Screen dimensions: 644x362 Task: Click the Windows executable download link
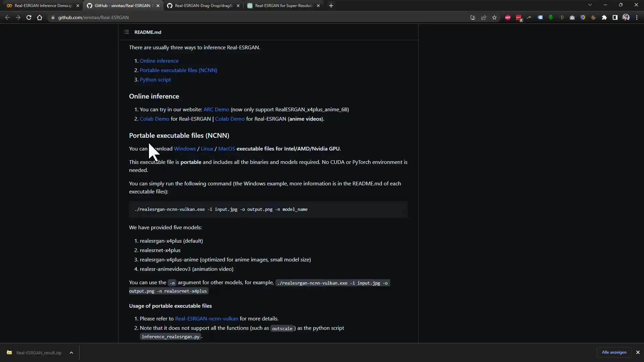[x=184, y=148]
